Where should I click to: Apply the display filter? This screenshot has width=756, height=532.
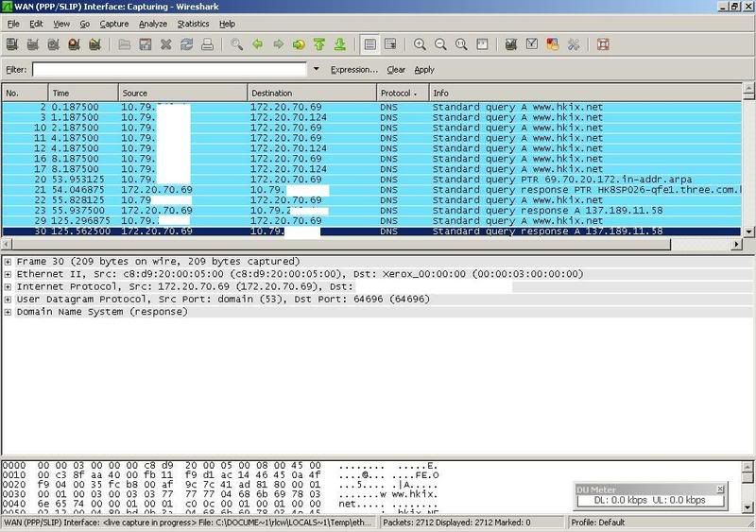424,70
